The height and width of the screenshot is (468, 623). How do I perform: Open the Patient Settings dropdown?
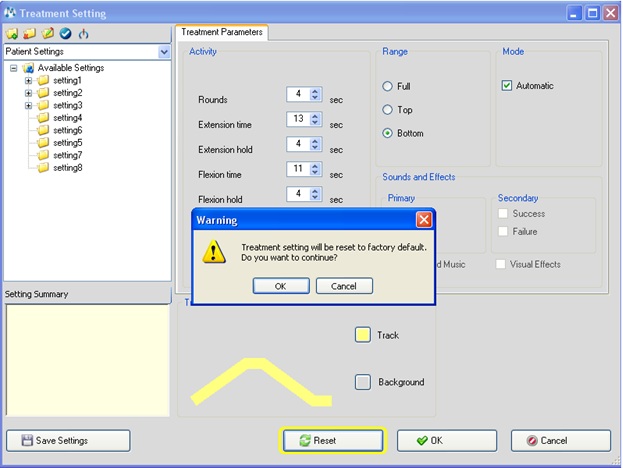(x=164, y=51)
